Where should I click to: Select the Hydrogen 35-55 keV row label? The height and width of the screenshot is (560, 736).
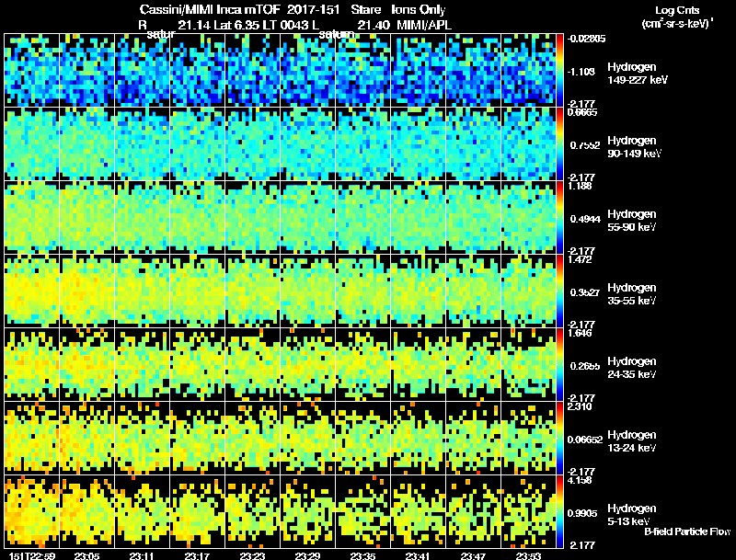[632, 294]
